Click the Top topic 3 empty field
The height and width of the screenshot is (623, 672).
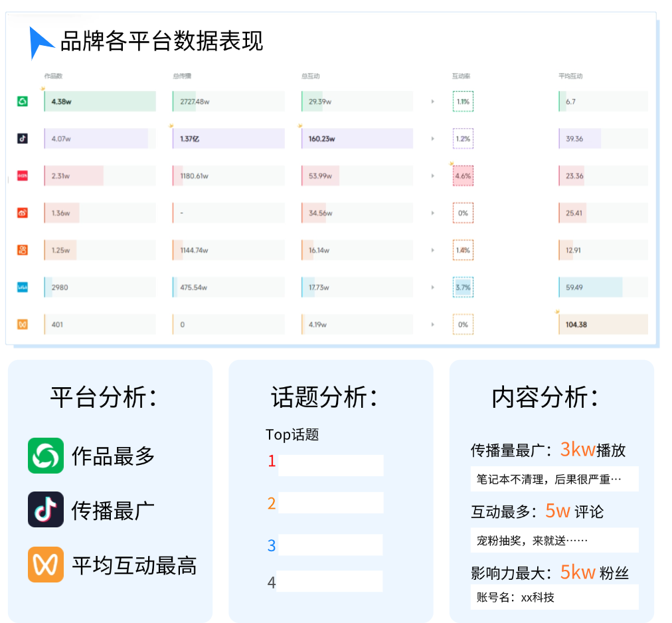pos(331,545)
